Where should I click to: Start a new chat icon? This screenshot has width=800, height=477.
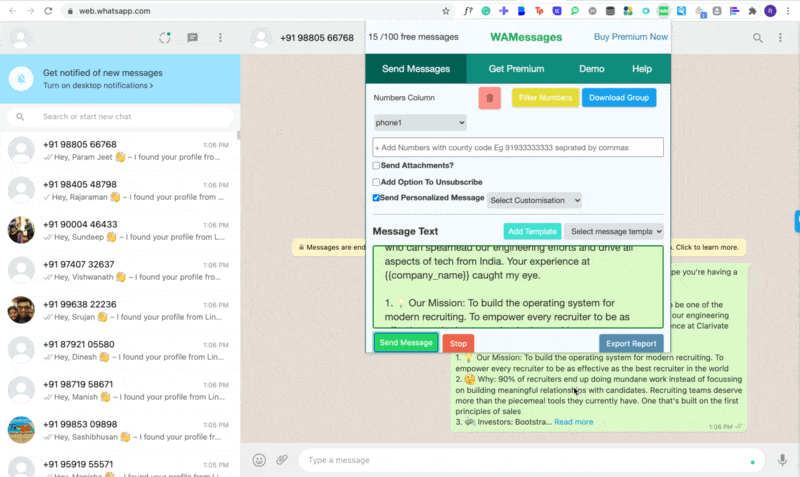point(192,38)
